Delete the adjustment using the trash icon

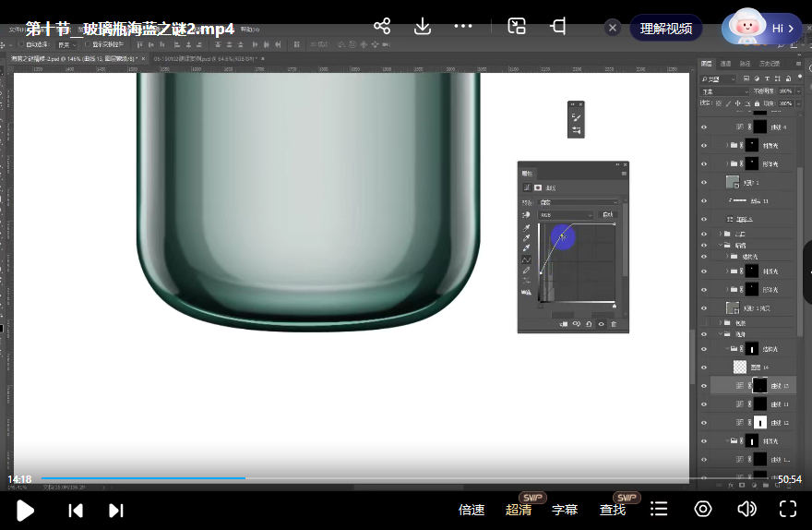click(x=614, y=324)
